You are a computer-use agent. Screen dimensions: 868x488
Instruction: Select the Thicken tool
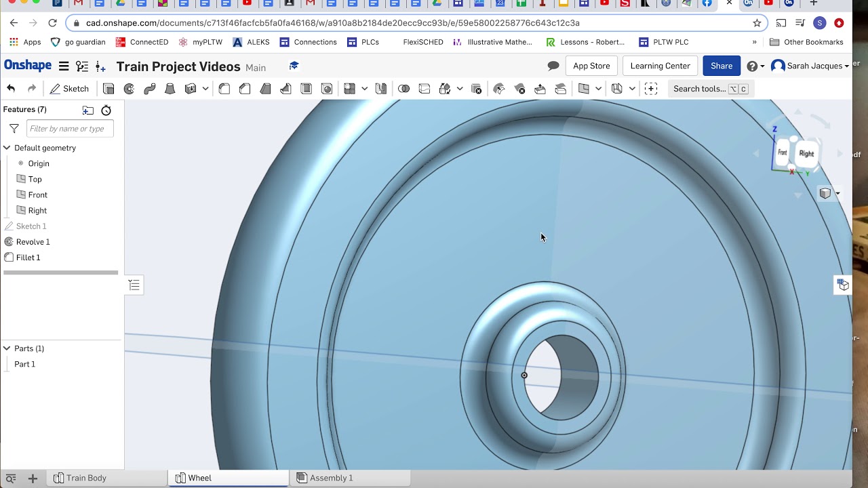tap(191, 89)
